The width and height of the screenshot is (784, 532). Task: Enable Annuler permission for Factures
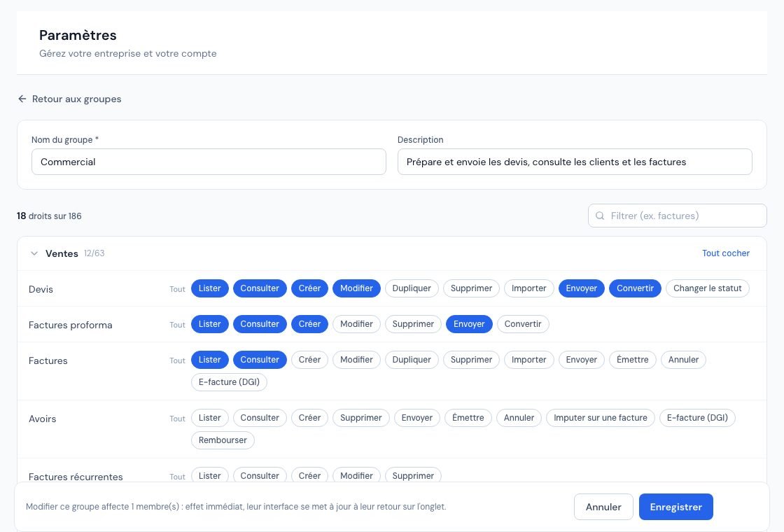(683, 360)
